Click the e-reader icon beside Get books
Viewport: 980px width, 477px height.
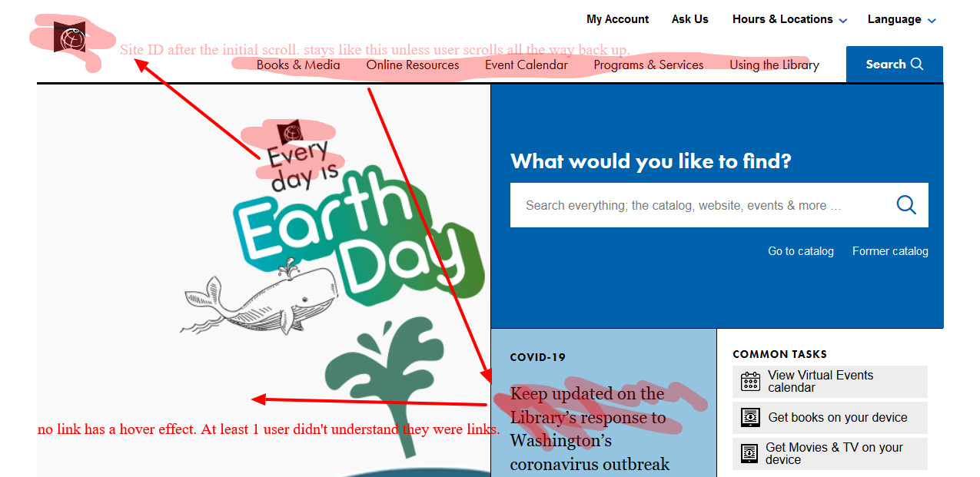click(750, 418)
